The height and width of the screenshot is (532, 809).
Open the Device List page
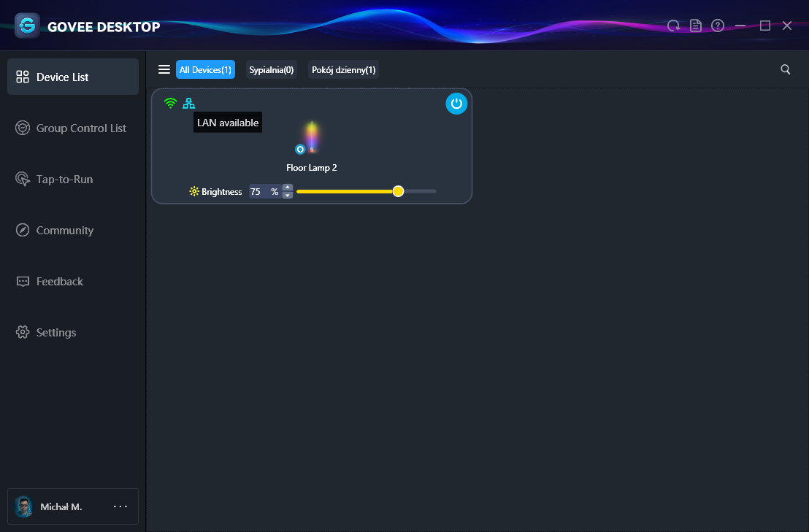(x=73, y=77)
